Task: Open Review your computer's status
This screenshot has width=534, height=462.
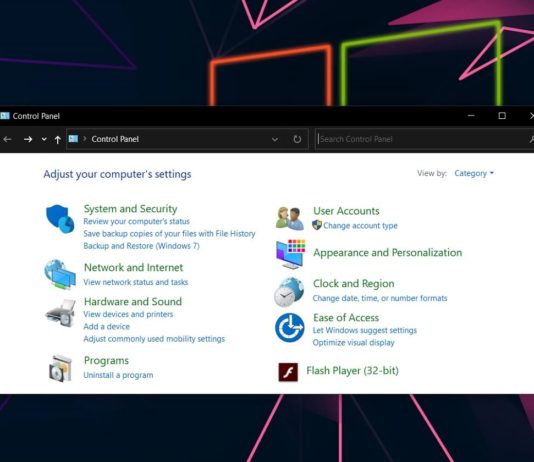Action: (x=136, y=221)
